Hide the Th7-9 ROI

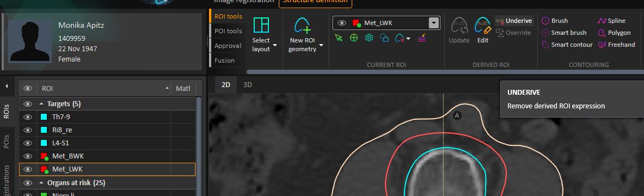click(28, 117)
